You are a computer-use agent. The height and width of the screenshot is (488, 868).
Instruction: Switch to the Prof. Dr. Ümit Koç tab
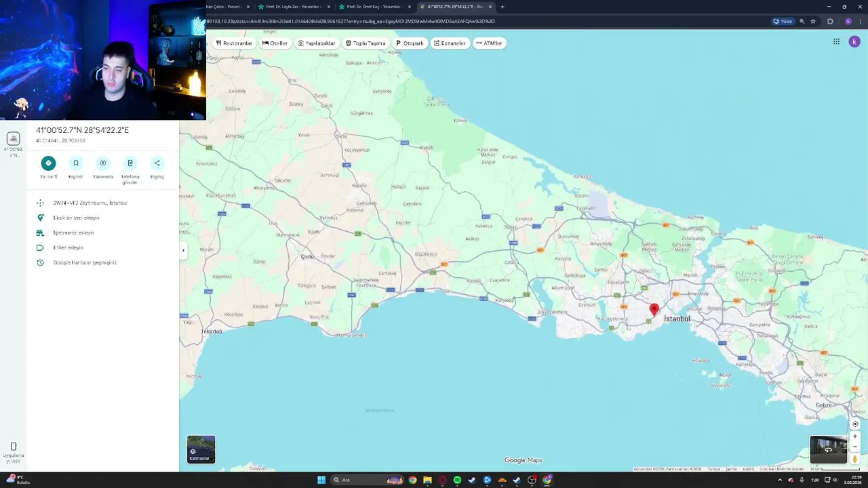coord(374,7)
